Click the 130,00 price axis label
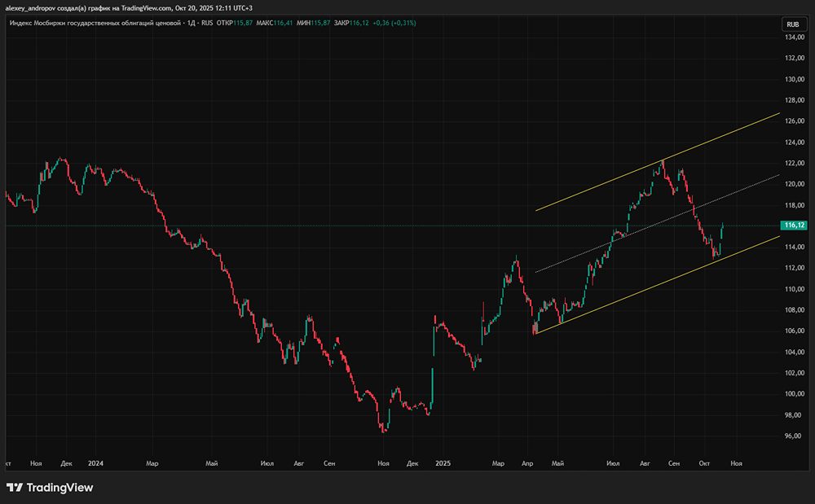815x504 pixels. 795,80
